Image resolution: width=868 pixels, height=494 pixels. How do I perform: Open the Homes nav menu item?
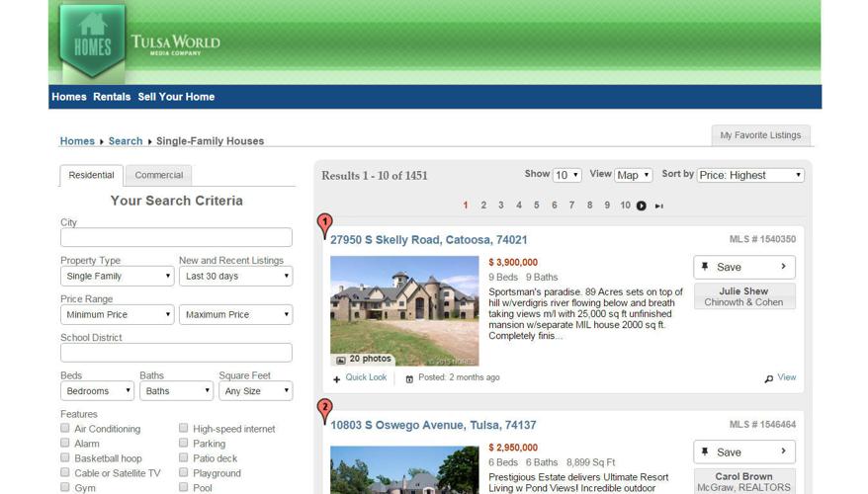tap(69, 97)
